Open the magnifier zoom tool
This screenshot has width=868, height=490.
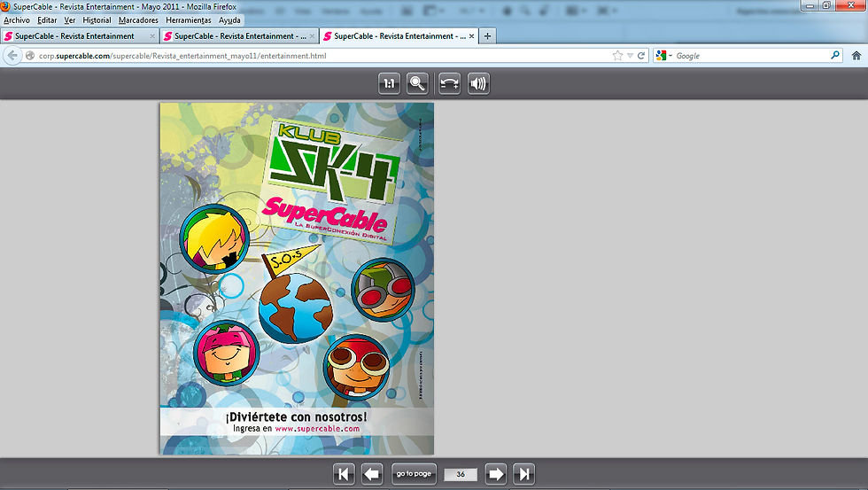417,83
